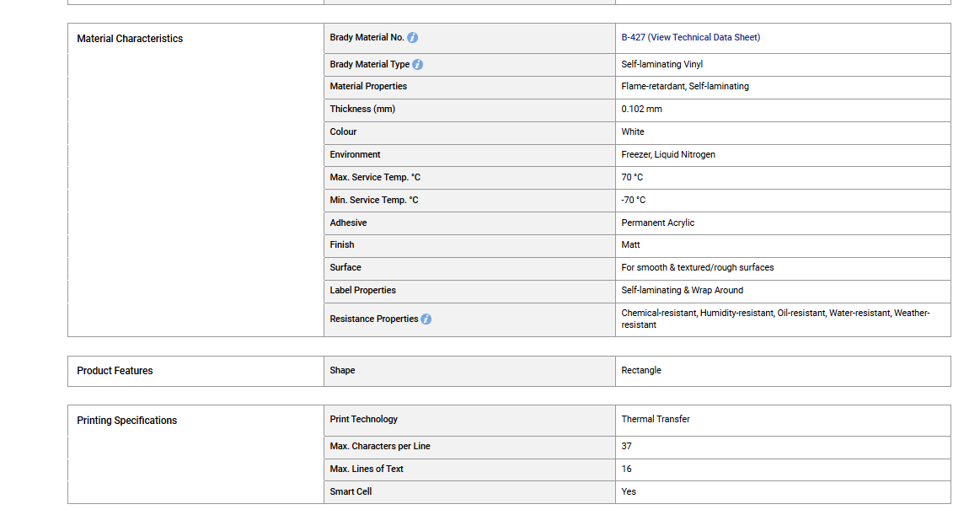Screen dimensions: 980x515
Task: Click the 16 lines value
Action: [626, 469]
